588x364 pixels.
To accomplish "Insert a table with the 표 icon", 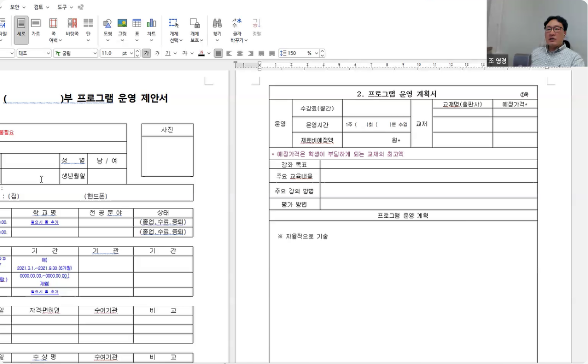I will pyautogui.click(x=137, y=27).
